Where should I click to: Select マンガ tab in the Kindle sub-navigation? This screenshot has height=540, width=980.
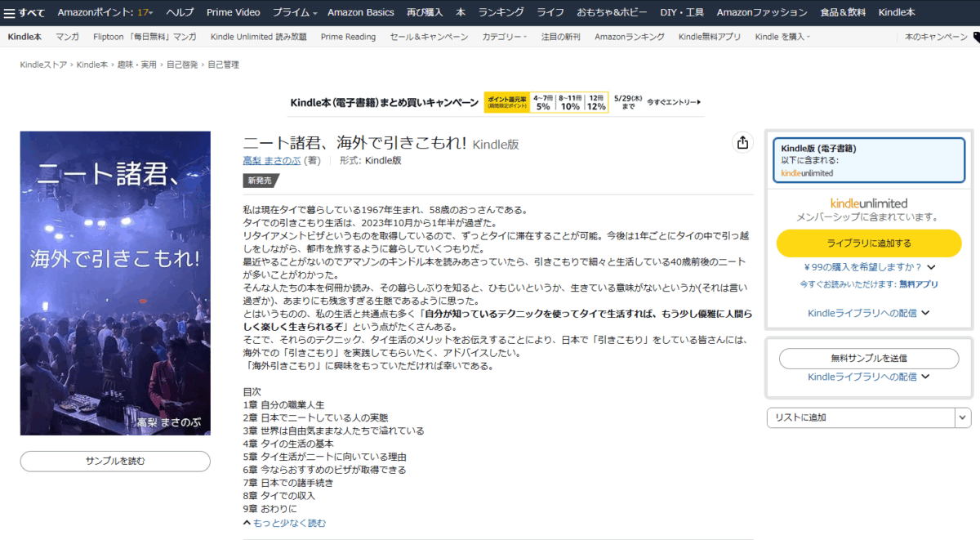(x=68, y=37)
